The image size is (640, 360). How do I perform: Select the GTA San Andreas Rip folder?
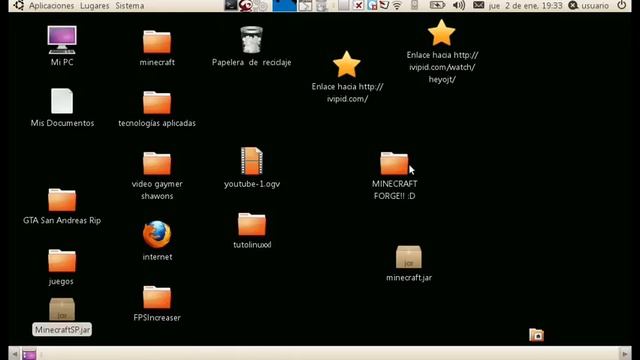62,200
